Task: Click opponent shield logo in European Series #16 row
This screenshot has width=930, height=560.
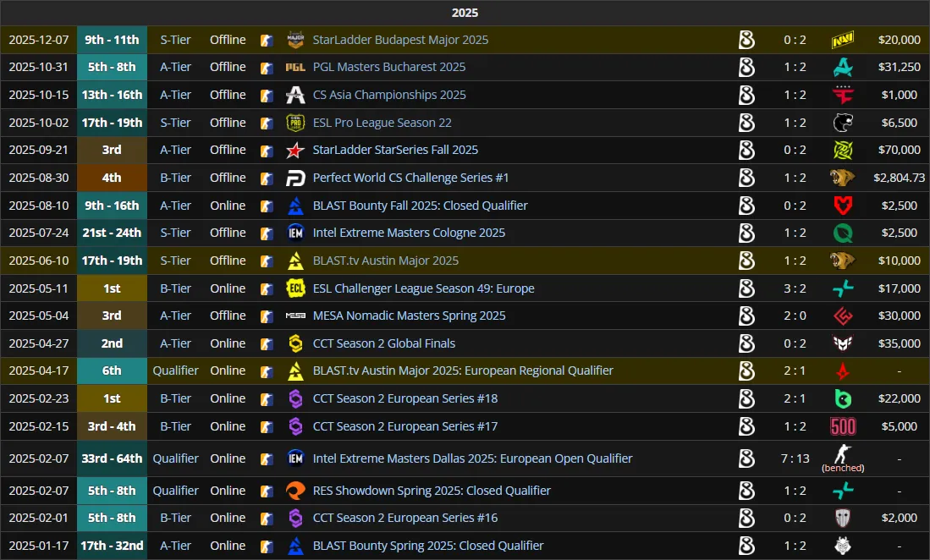Action: (842, 518)
